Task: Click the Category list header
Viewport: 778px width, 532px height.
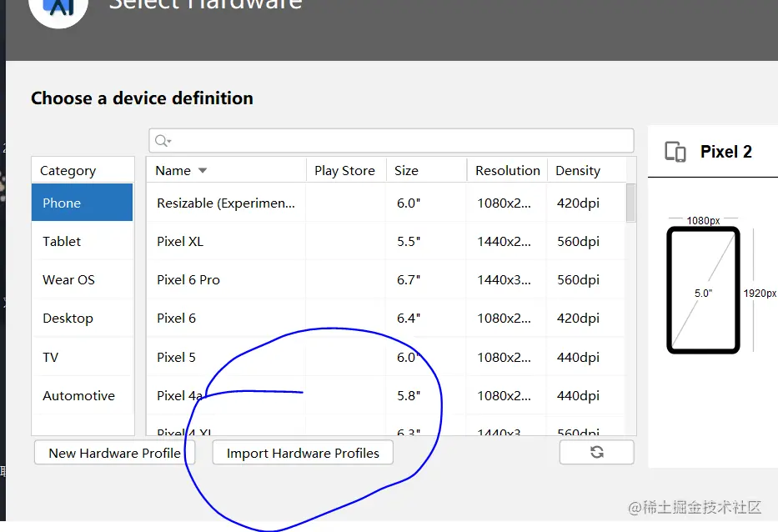Action: [x=83, y=170]
